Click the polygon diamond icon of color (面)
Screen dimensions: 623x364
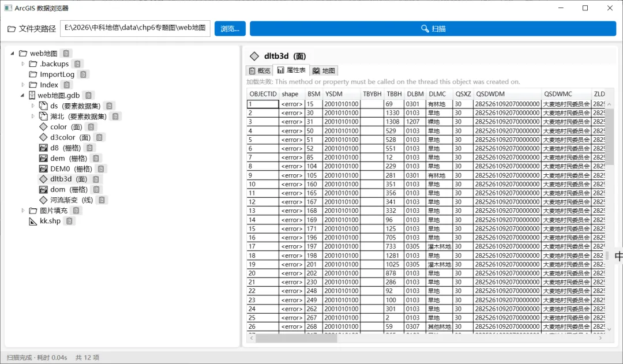(43, 127)
